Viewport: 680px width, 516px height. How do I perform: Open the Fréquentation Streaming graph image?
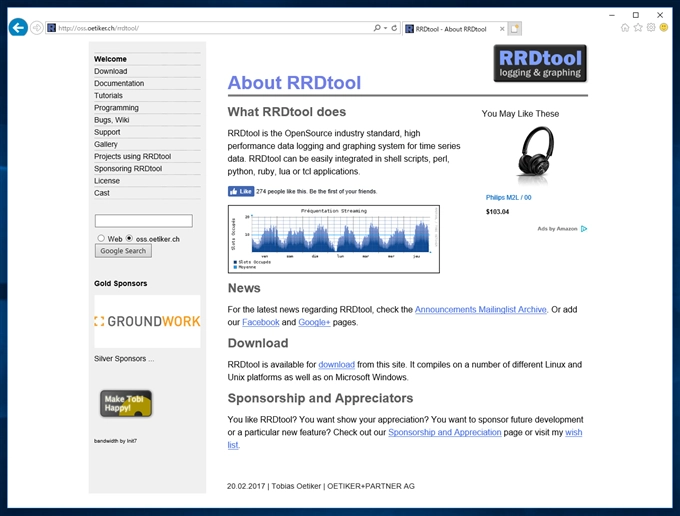pos(333,239)
